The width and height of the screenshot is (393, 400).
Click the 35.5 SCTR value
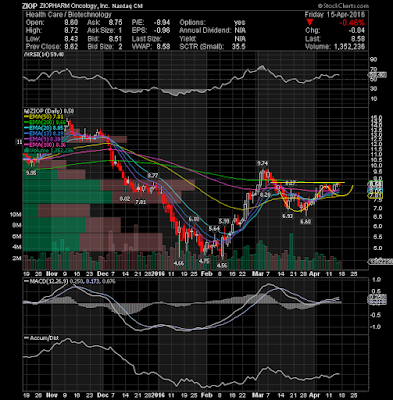pyautogui.click(x=238, y=47)
